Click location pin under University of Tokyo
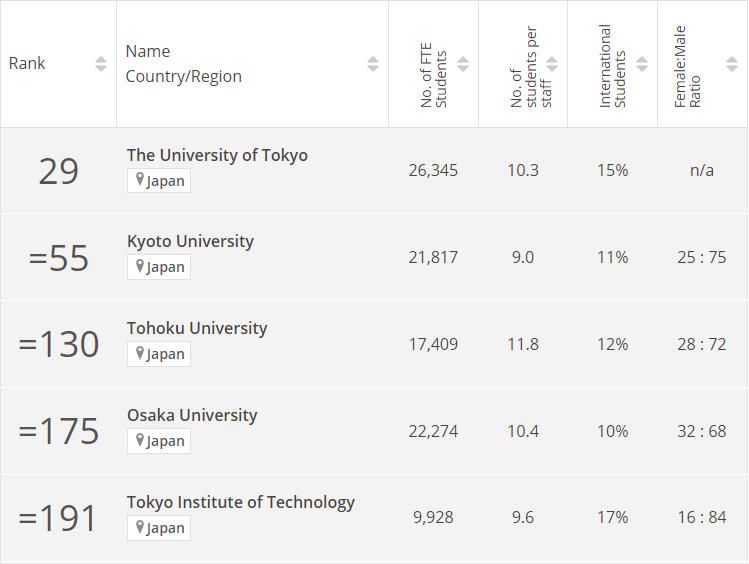749x564 pixels. (141, 180)
